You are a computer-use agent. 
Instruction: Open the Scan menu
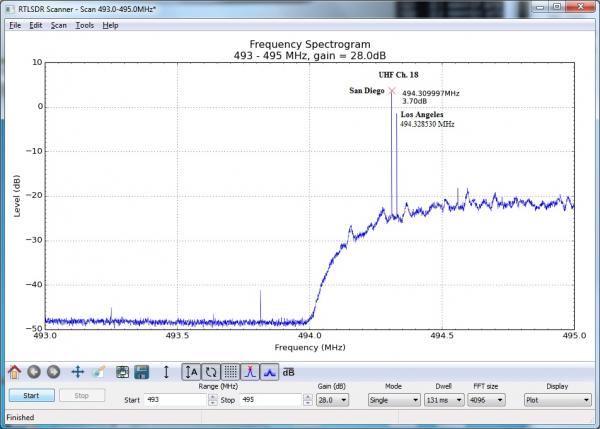pos(59,24)
